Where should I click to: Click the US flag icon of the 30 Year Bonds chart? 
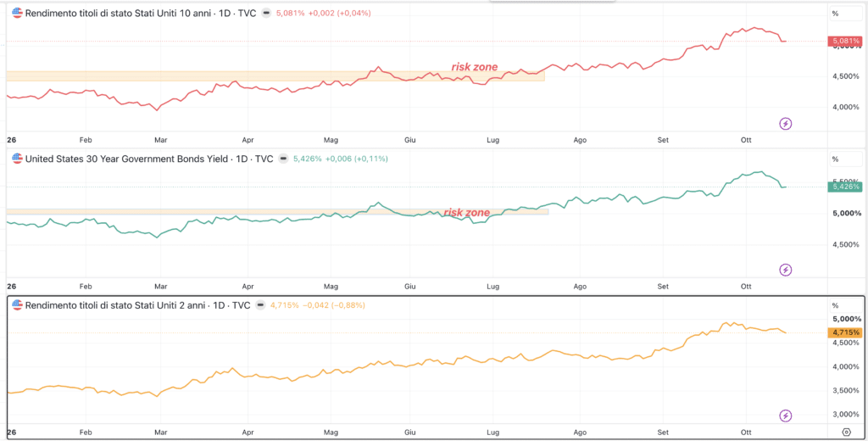point(17,159)
